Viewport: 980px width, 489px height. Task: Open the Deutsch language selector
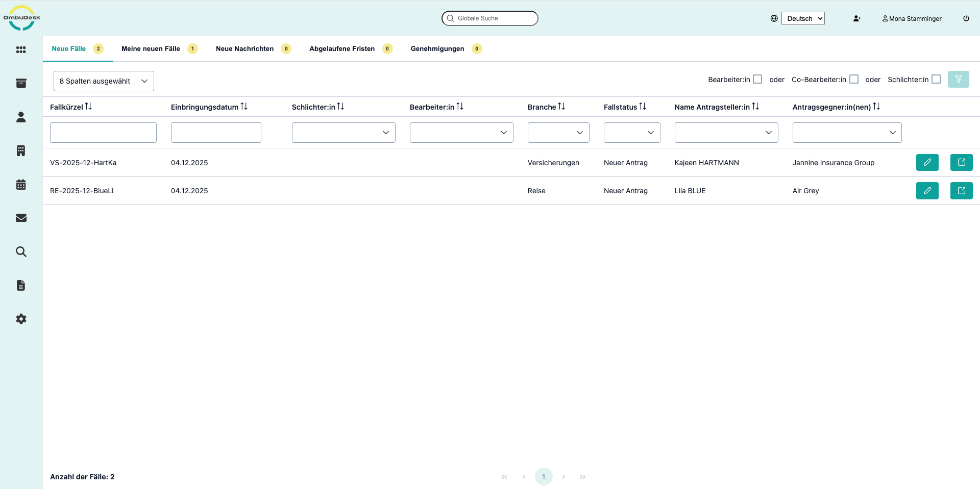tap(803, 18)
